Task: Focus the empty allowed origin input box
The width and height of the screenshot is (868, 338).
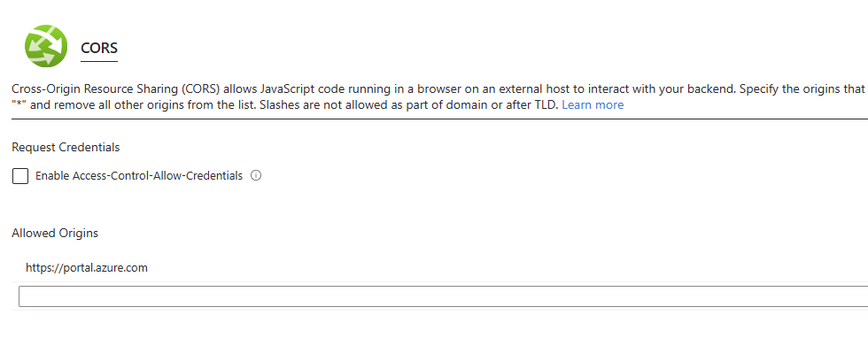Action: (x=443, y=296)
